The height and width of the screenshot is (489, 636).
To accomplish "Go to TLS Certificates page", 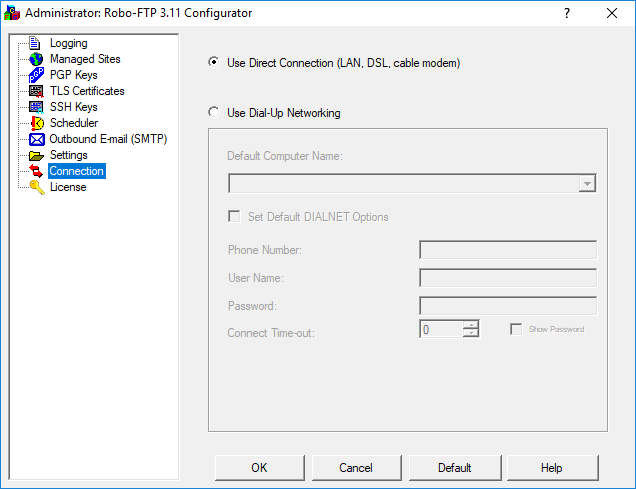I will [x=87, y=91].
